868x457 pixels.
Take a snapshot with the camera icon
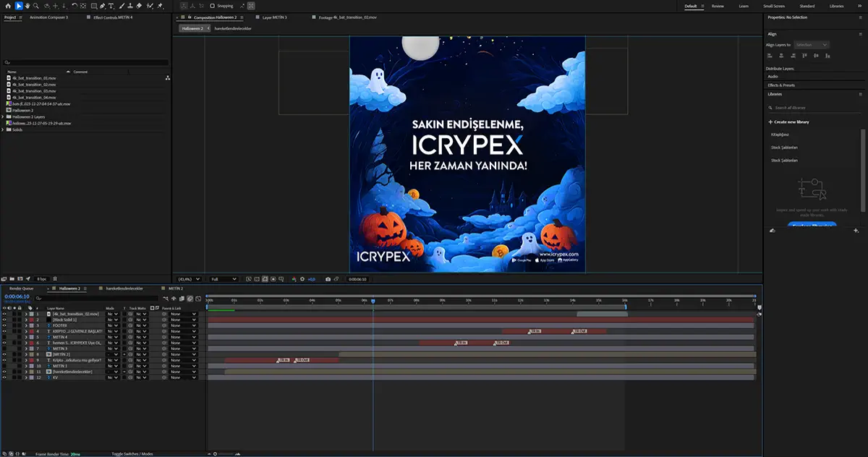coord(328,279)
